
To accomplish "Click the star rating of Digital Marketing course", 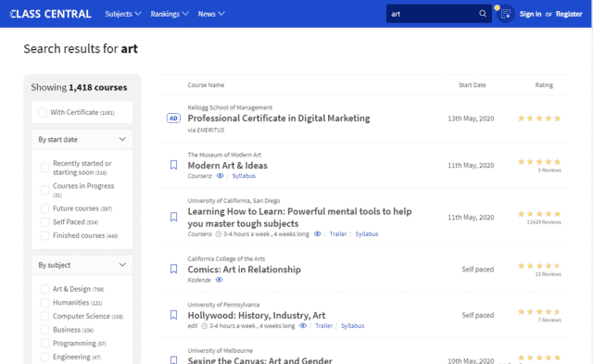I will 539,119.
